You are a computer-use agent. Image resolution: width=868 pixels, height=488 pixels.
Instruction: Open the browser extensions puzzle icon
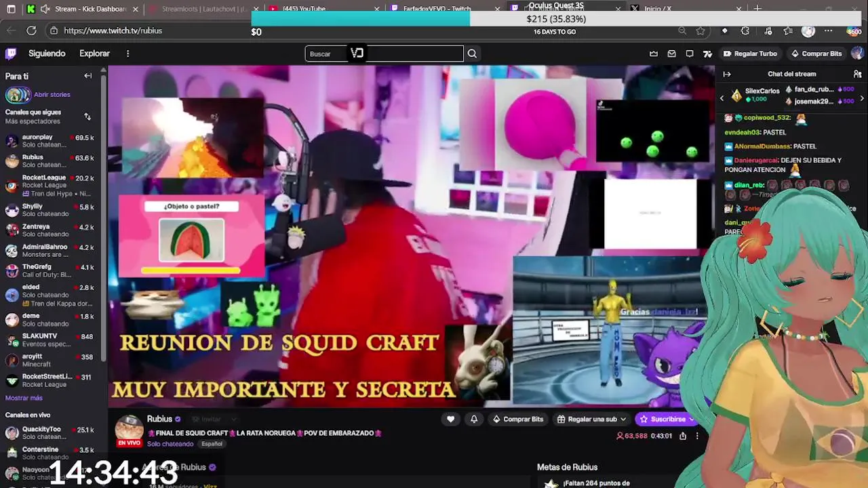[745, 30]
